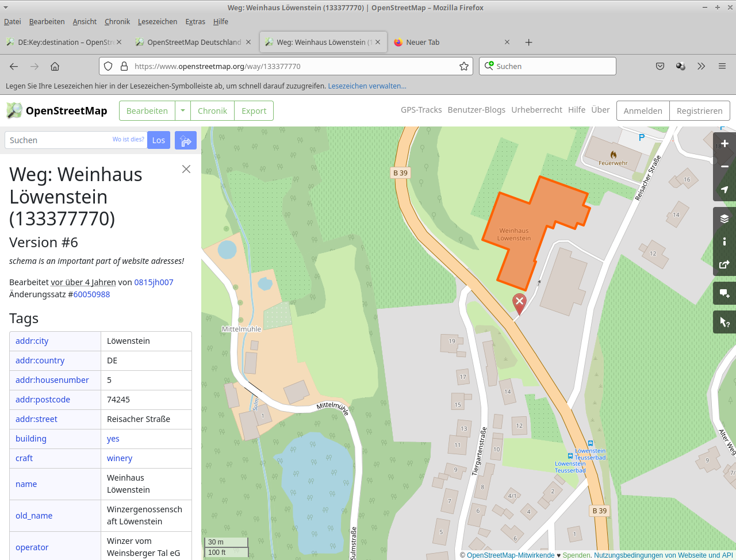Open directions between two points
Image resolution: width=736 pixels, height=560 pixels.
click(186, 140)
